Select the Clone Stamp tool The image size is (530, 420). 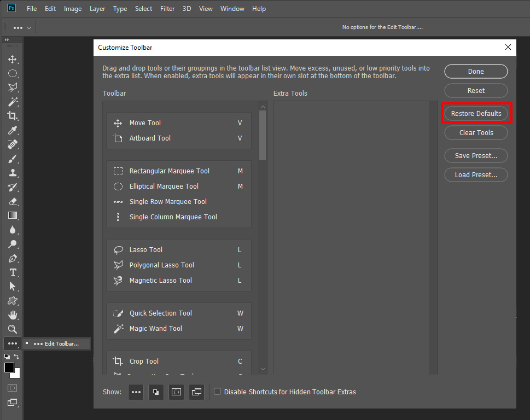tap(12, 173)
